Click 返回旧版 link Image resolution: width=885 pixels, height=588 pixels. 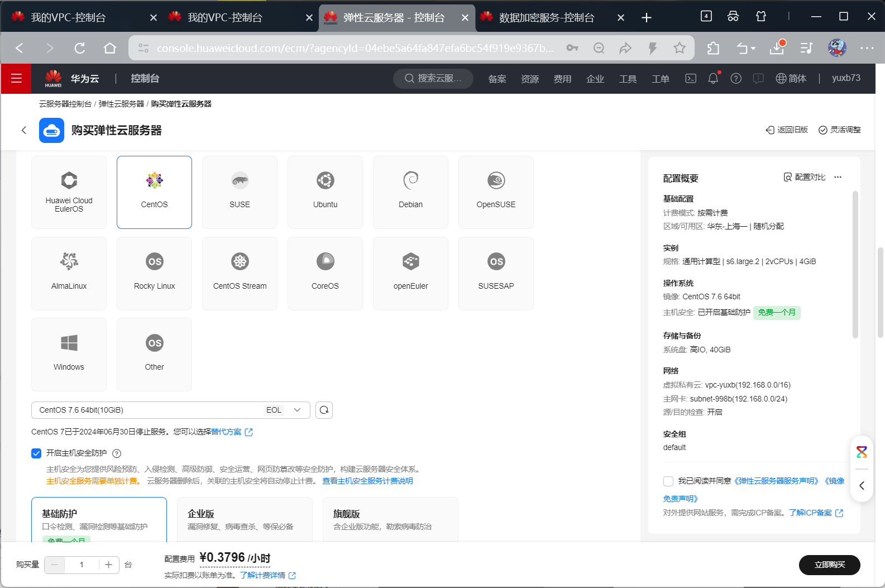click(x=787, y=130)
